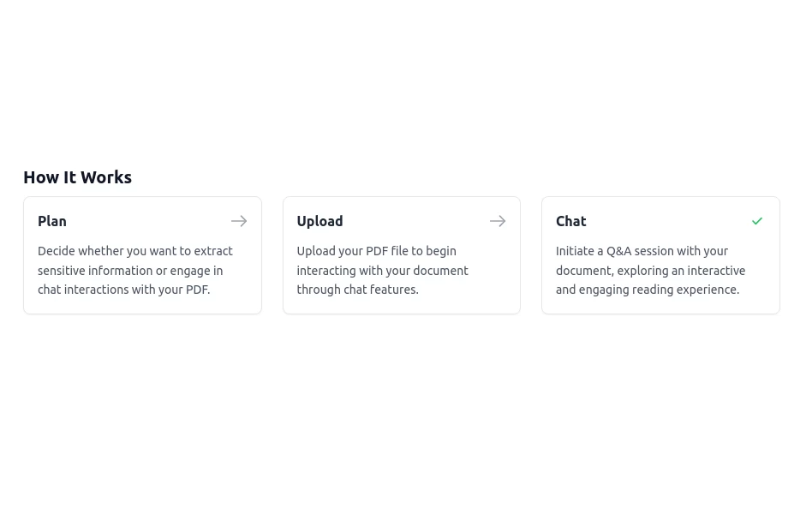Select the Upload card title
812x520 pixels.
click(319, 221)
